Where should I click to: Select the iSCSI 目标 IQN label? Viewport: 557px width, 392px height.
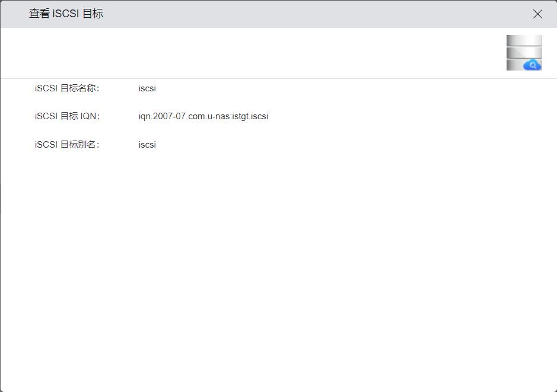pyautogui.click(x=67, y=116)
